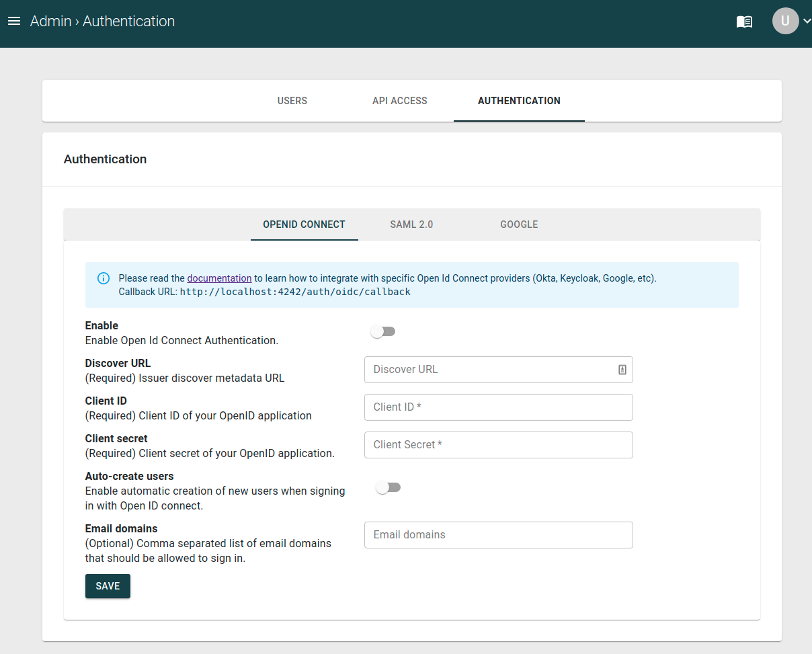Click the info icon in the blue notice
812x654 pixels.
coord(104,278)
